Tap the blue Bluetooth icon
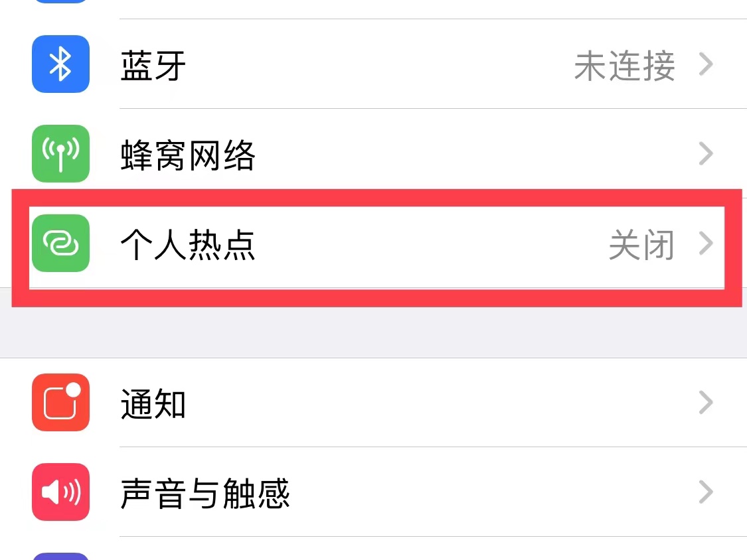Viewport: 747px width, 560px height. pos(60,64)
